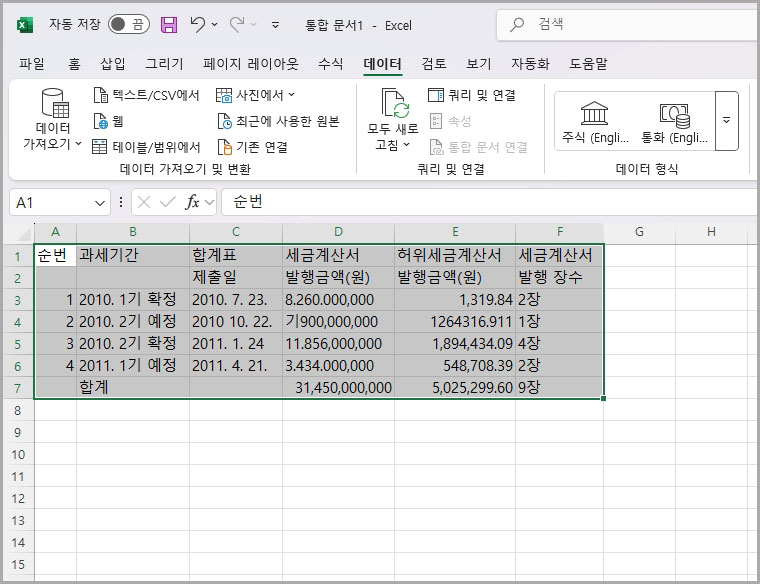This screenshot has height=584, width=760.
Task: Open 쿼리 및 연결 pane button
Action: pyautogui.click(x=472, y=95)
